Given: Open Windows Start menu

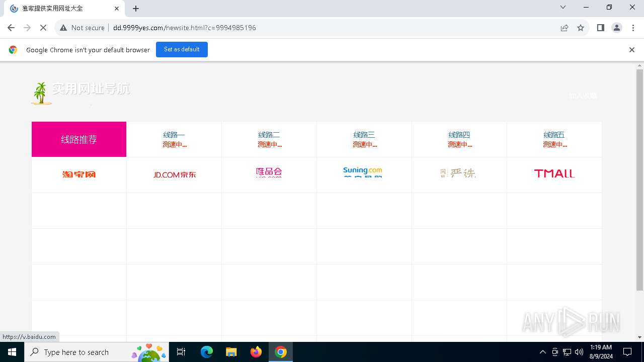Looking at the screenshot, I should coord(12,352).
